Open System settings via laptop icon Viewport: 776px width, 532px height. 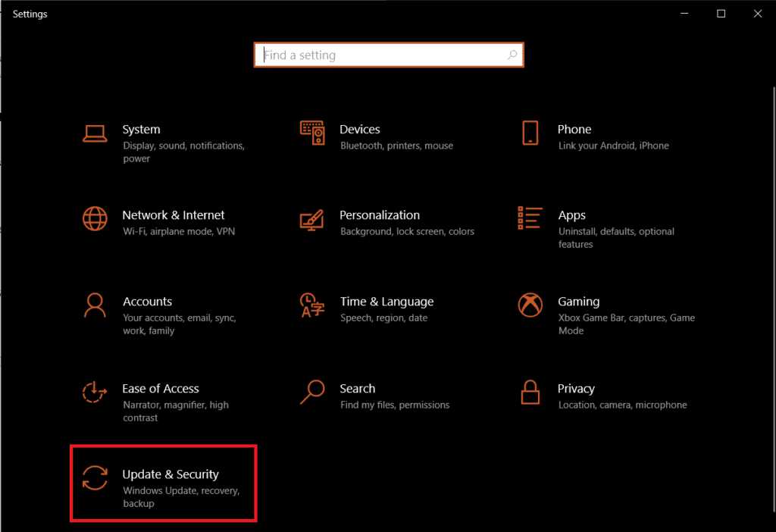click(x=95, y=133)
